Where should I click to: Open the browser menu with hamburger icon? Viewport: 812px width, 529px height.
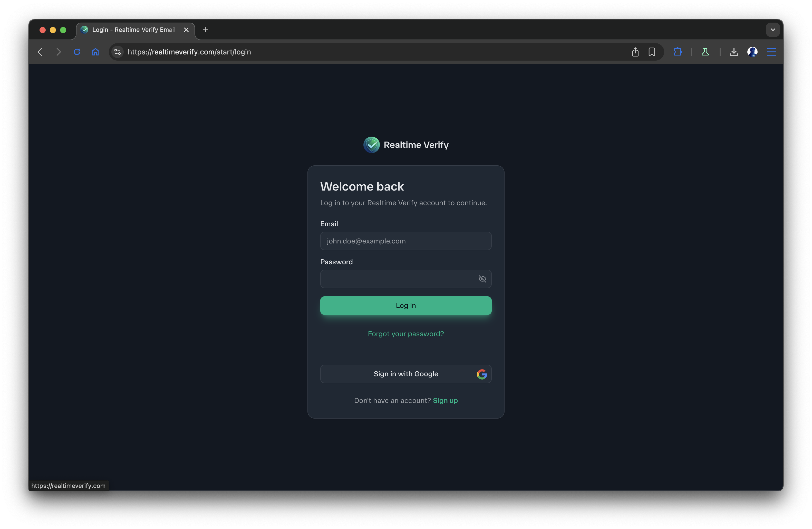pos(771,52)
